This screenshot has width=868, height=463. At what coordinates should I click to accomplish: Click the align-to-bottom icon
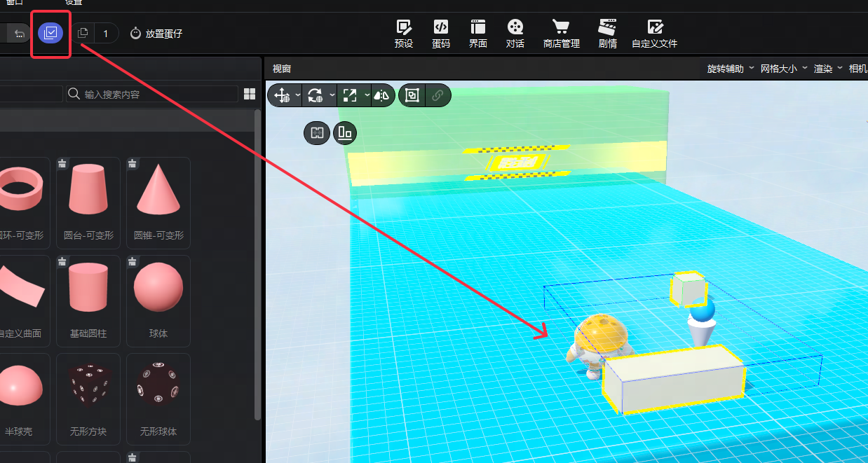point(345,132)
